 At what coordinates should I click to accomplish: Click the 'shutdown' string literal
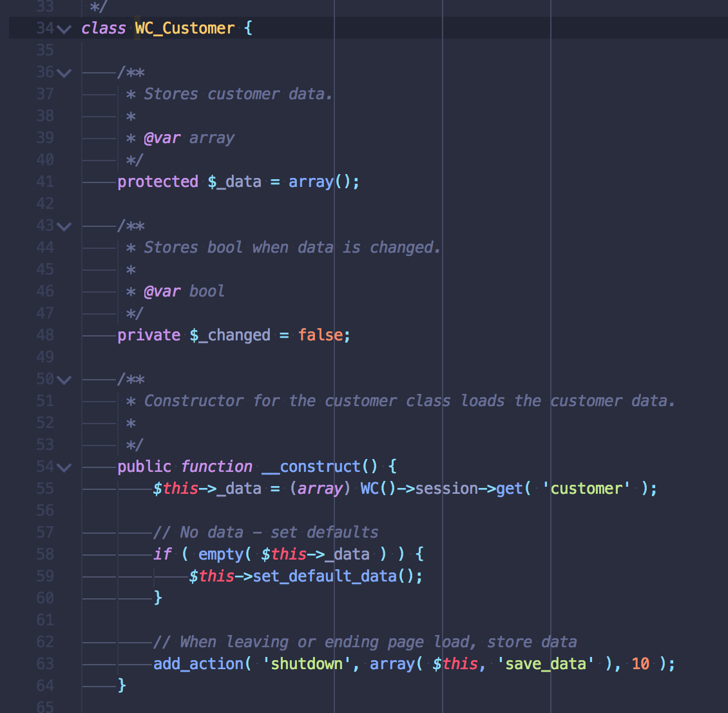tap(307, 664)
